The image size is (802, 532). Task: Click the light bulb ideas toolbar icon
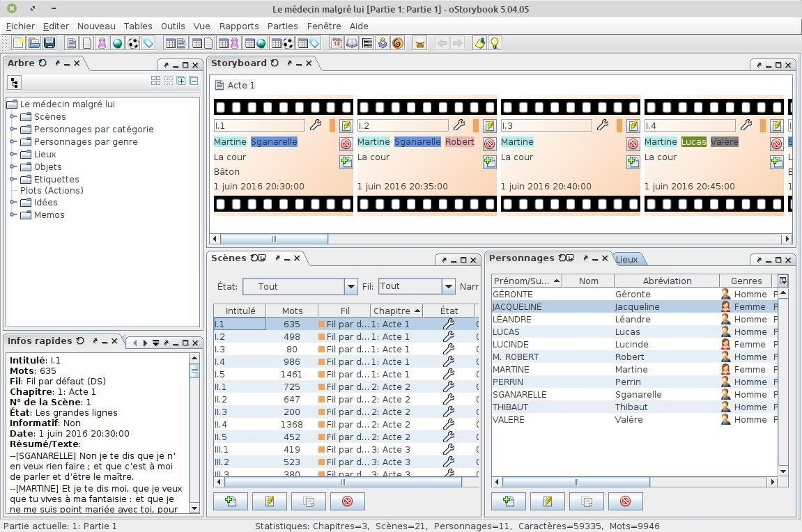[x=495, y=43]
